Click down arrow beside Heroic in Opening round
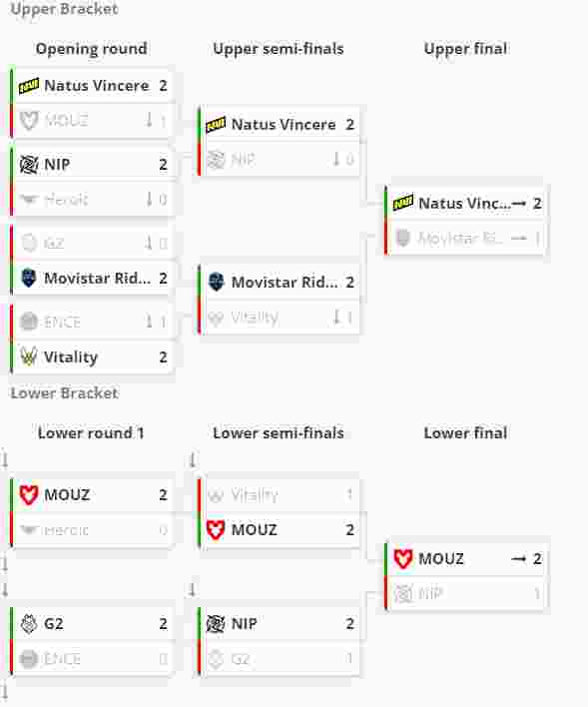Screen dimensions: 588x707 (149, 199)
